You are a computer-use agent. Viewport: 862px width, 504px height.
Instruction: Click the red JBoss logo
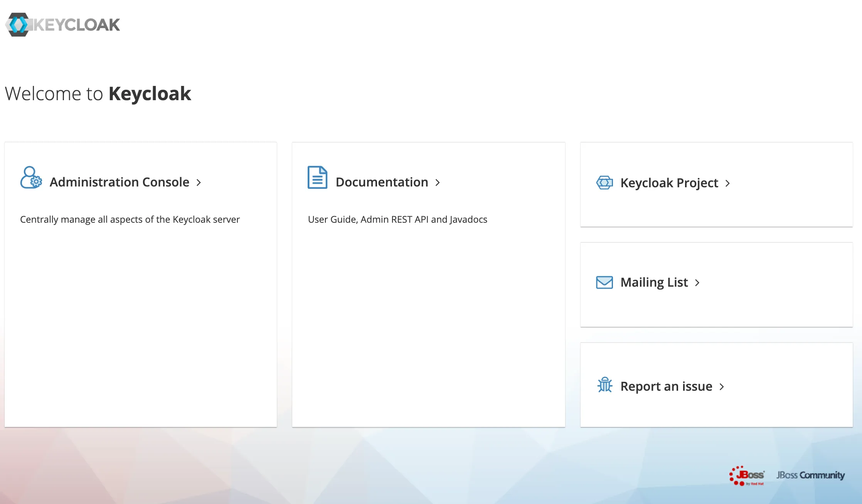point(747,476)
